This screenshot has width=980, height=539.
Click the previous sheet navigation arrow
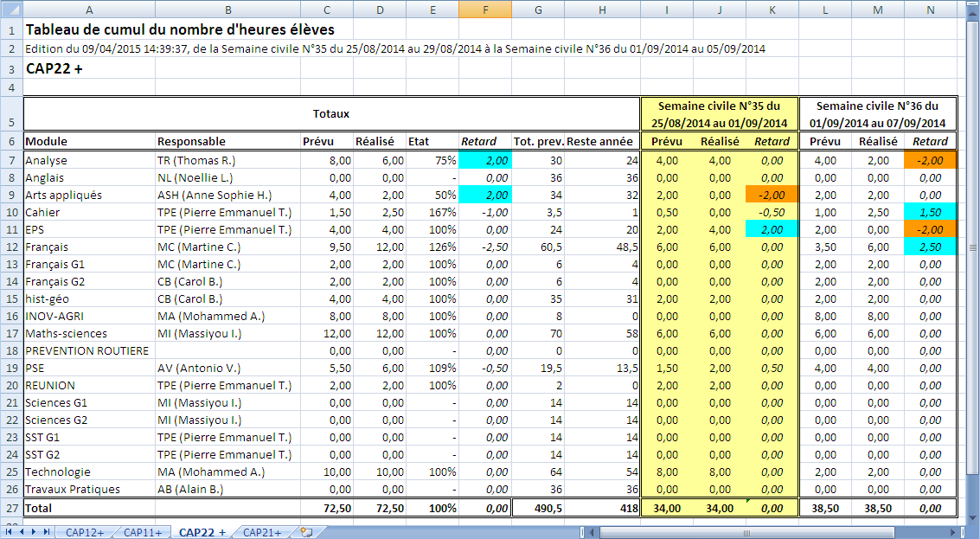[x=22, y=532]
